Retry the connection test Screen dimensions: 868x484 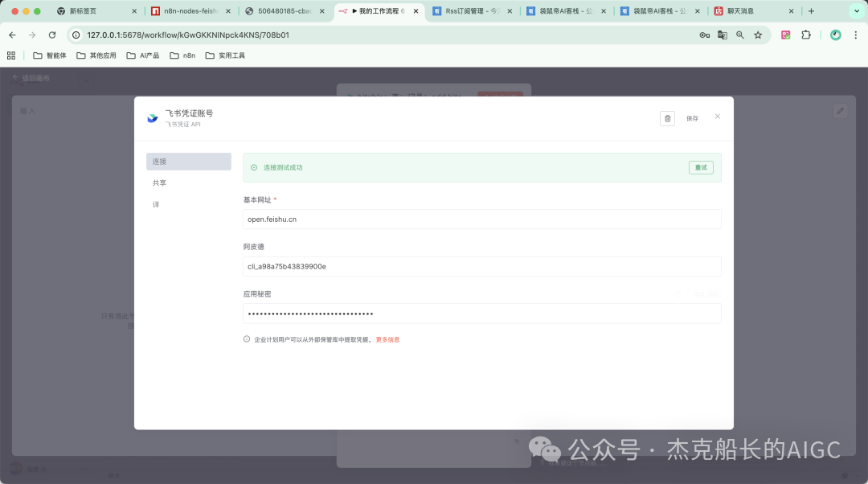[701, 167]
